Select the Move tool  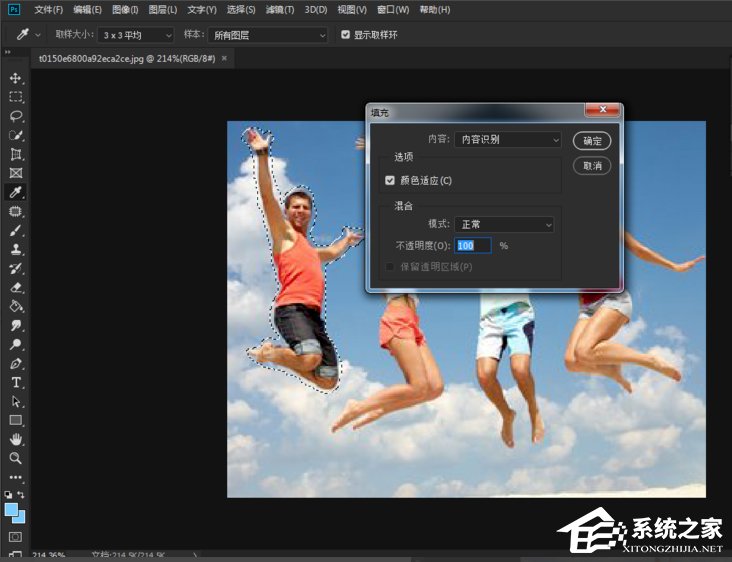click(x=16, y=79)
